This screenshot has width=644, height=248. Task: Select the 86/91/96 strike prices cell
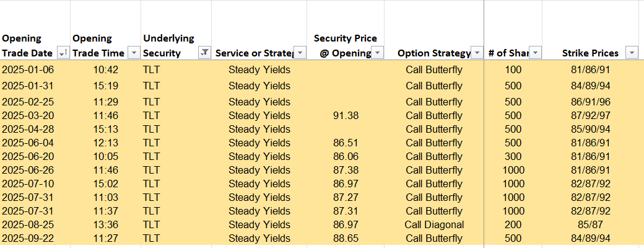590,102
